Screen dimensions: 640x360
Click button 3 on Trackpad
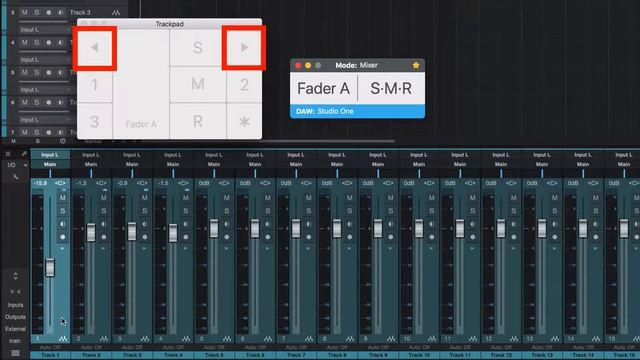95,121
